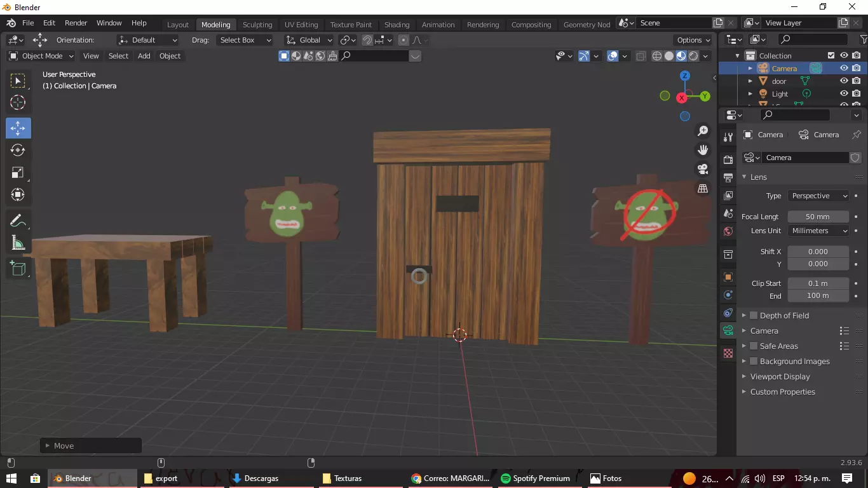Open the File menu
Image resolution: width=868 pixels, height=488 pixels.
click(x=28, y=23)
